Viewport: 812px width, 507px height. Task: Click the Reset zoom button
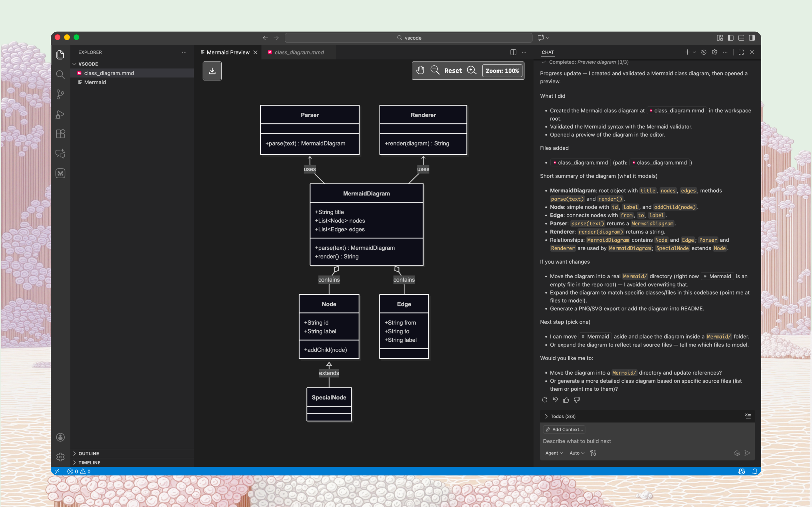453,70
